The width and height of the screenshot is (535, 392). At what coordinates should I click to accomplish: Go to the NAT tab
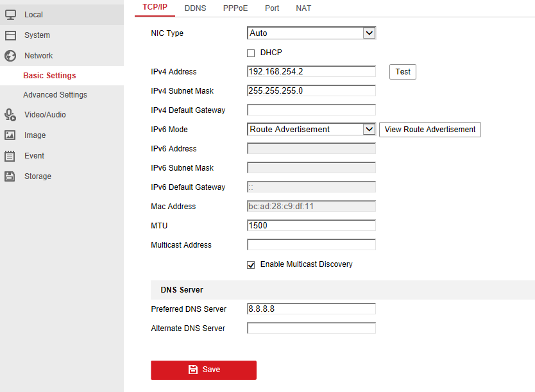click(x=303, y=8)
